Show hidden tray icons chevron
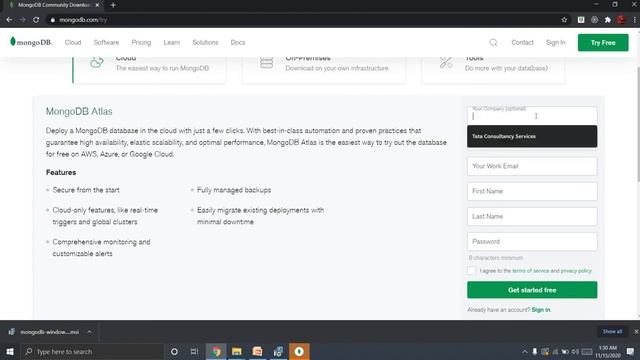Screen dimensions: 640x360 click(x=524, y=351)
